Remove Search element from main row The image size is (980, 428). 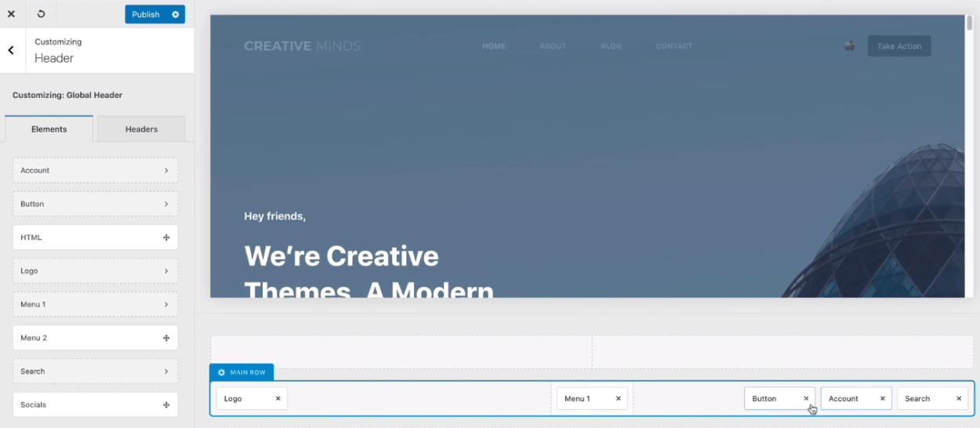tap(958, 399)
